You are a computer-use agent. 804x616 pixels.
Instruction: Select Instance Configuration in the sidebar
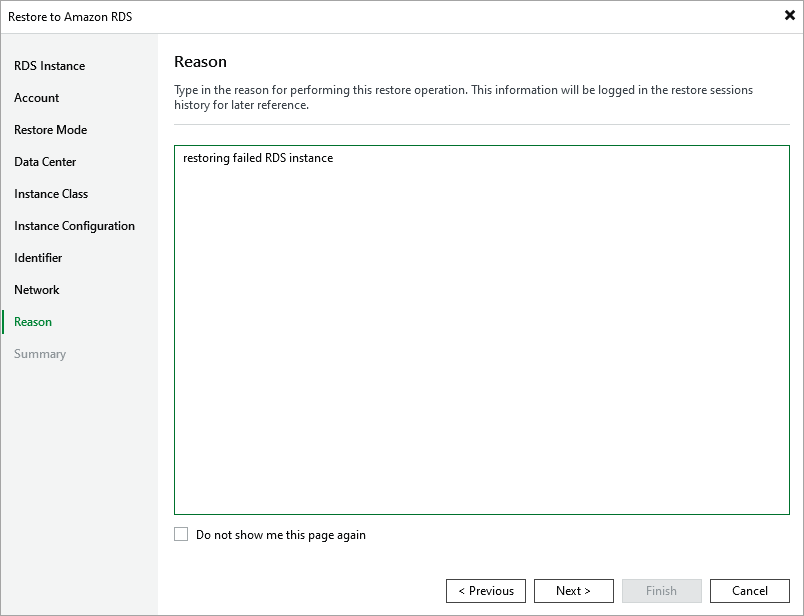(74, 226)
